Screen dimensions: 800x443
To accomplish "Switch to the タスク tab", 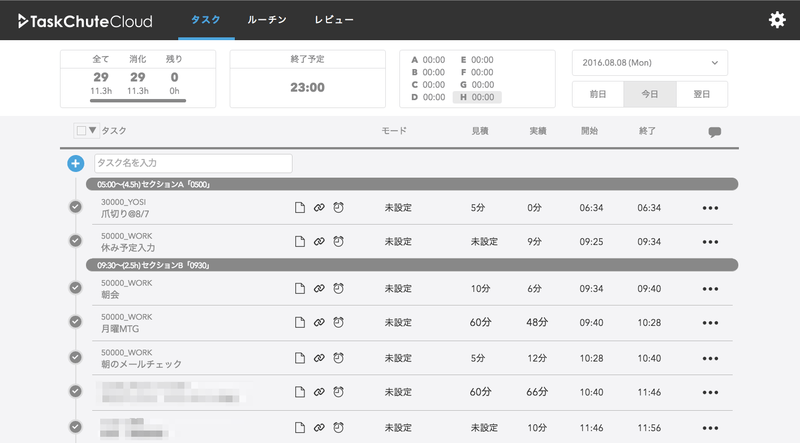I will pyautogui.click(x=206, y=20).
